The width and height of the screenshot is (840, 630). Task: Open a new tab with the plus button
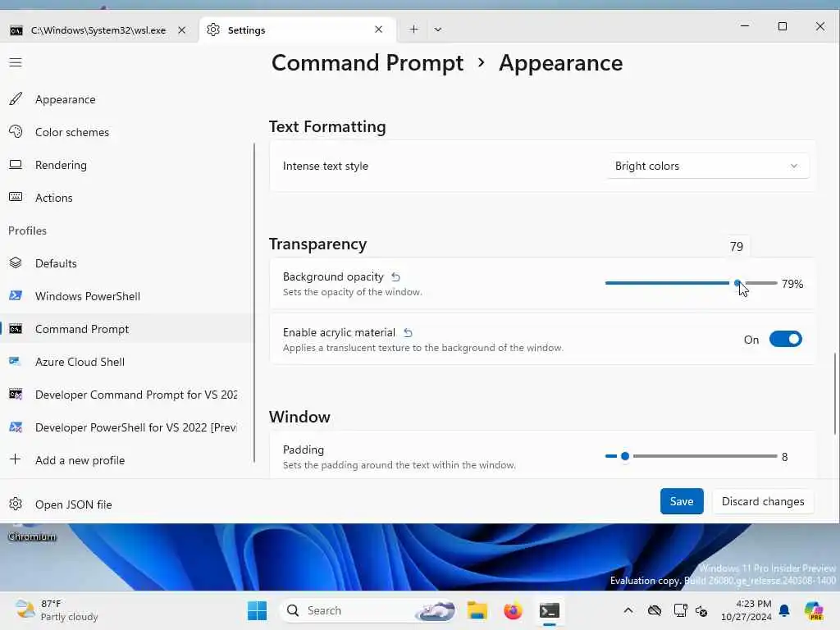pyautogui.click(x=413, y=30)
